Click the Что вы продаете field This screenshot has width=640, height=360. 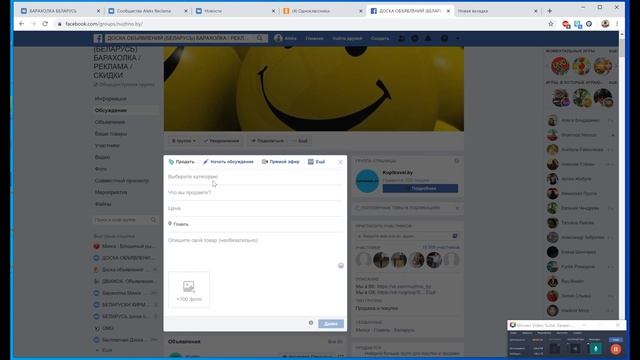255,193
